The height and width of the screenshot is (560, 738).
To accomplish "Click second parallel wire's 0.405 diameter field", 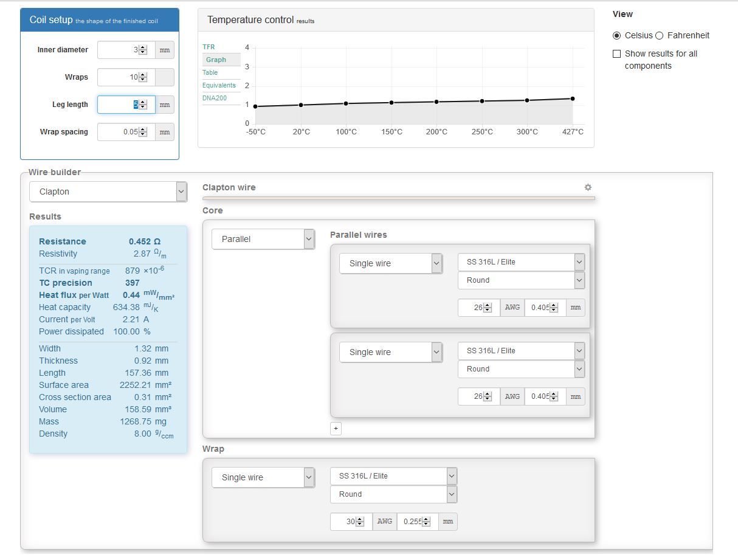I will coord(545,396).
